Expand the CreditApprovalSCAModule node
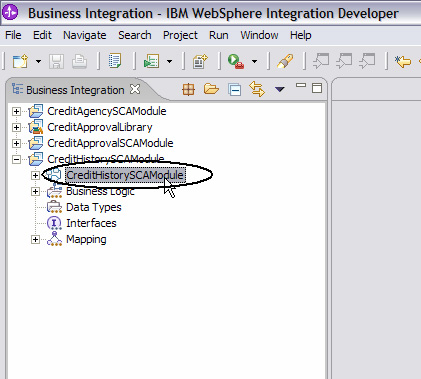This screenshot has width=421, height=379. pyautogui.click(x=16, y=143)
